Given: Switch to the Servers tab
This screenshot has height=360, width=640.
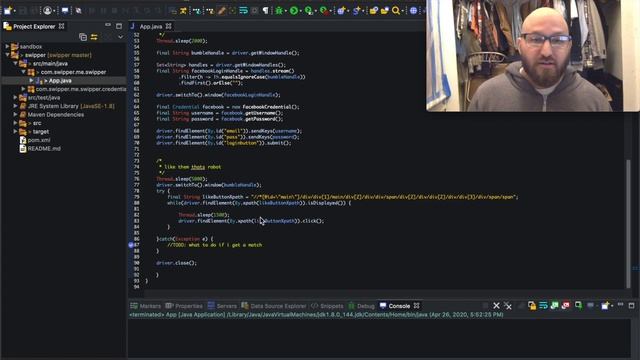Looking at the screenshot, I should pos(222,306).
